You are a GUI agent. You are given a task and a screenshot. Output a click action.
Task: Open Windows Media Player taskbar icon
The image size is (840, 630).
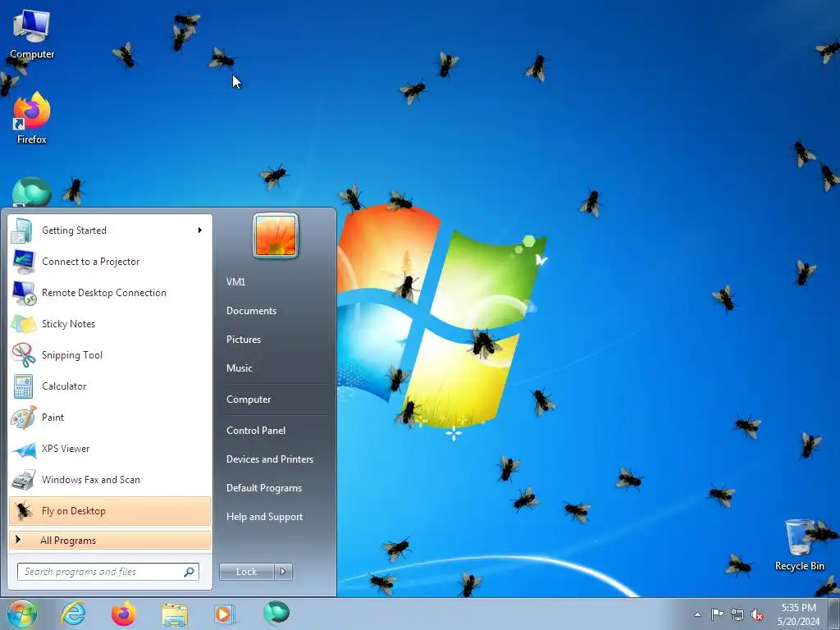(224, 614)
